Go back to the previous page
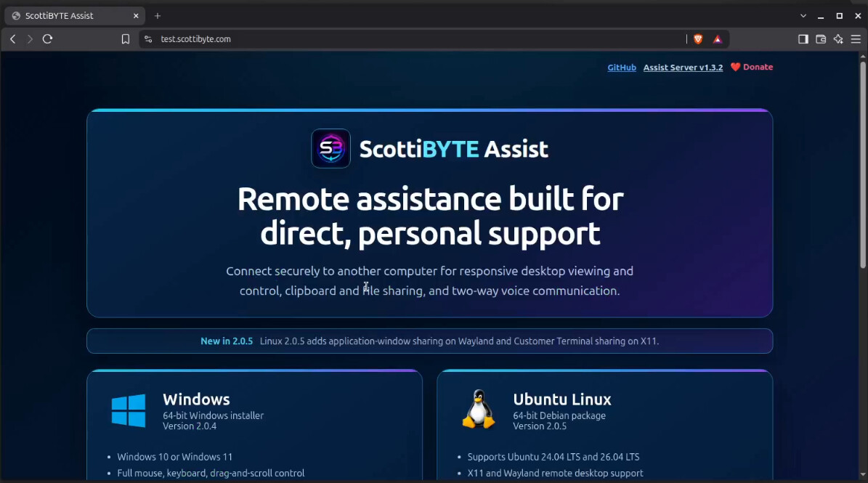Image resolution: width=868 pixels, height=483 pixels. click(x=13, y=39)
